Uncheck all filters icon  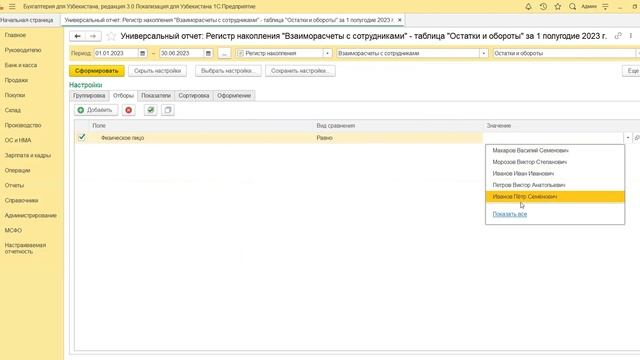point(168,110)
